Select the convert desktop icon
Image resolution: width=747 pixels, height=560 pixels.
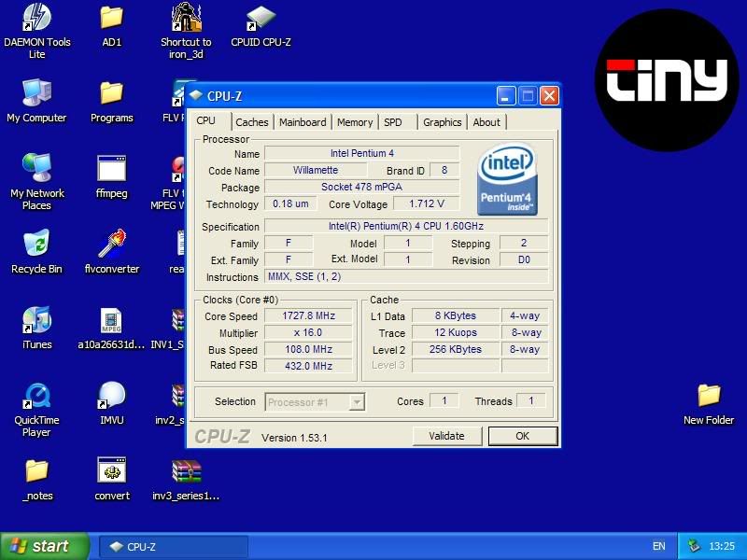112,479
